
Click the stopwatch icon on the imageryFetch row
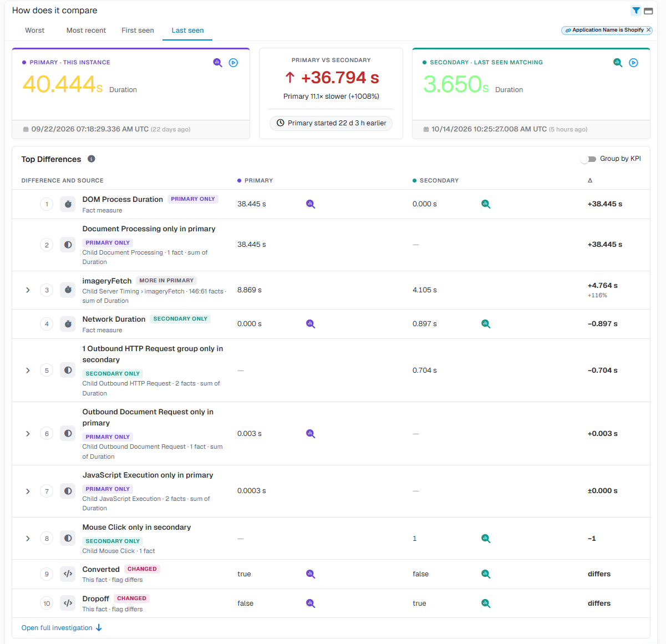click(68, 290)
